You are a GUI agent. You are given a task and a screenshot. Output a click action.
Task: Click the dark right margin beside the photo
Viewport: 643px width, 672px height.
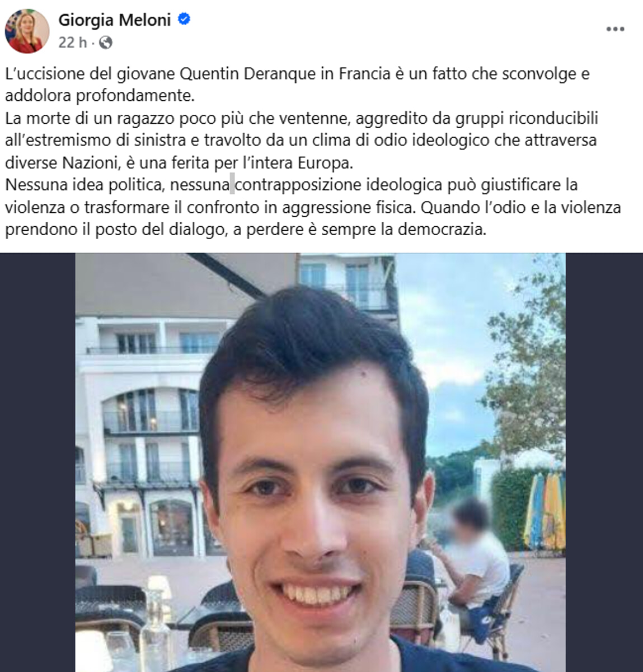[x=604, y=462]
